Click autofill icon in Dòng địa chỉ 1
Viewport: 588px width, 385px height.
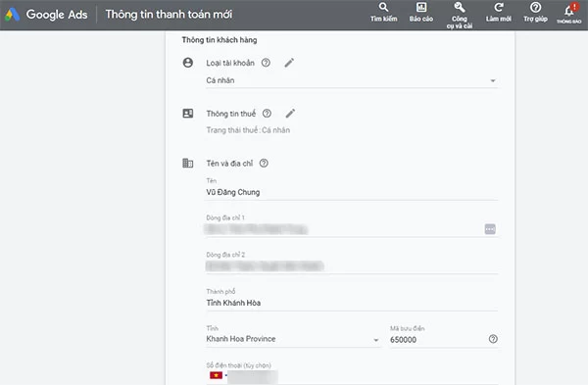(490, 228)
